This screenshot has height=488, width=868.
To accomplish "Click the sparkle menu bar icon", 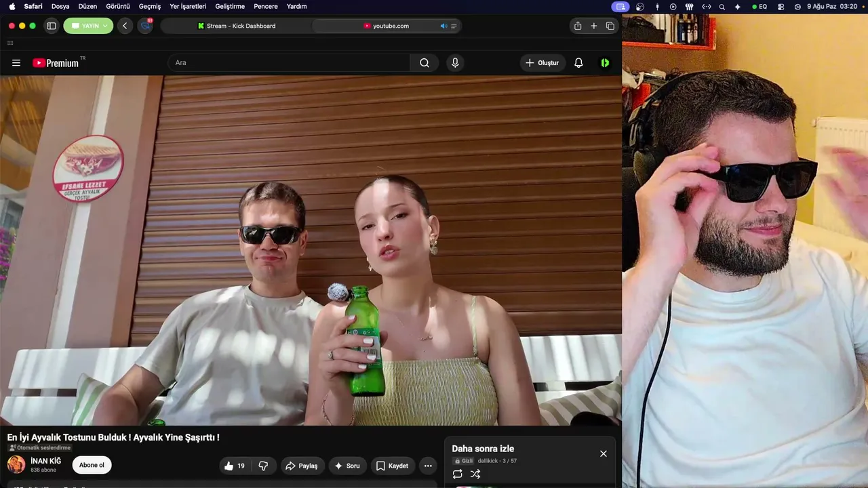I will pos(738,7).
